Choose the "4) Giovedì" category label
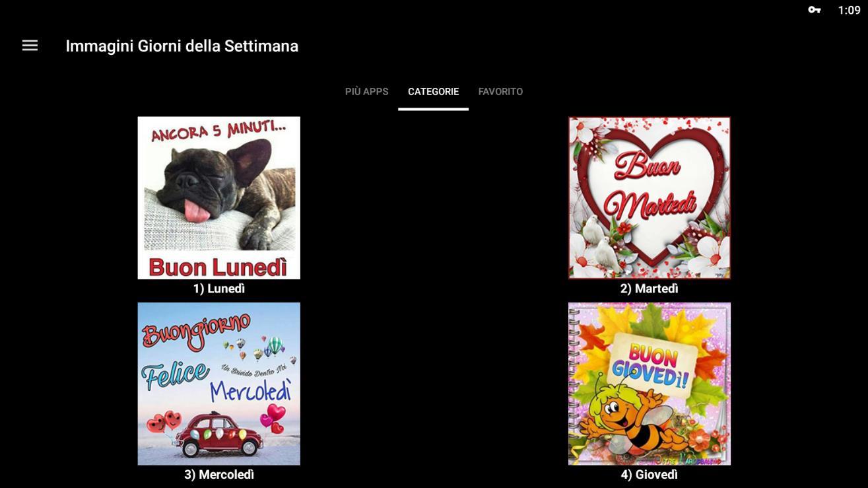Viewport: 868px width, 488px height. tap(650, 475)
